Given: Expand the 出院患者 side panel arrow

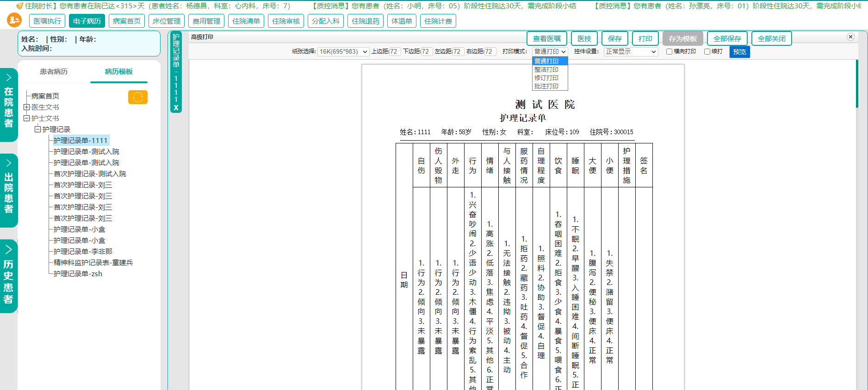Looking at the screenshot, I should 9,163.
